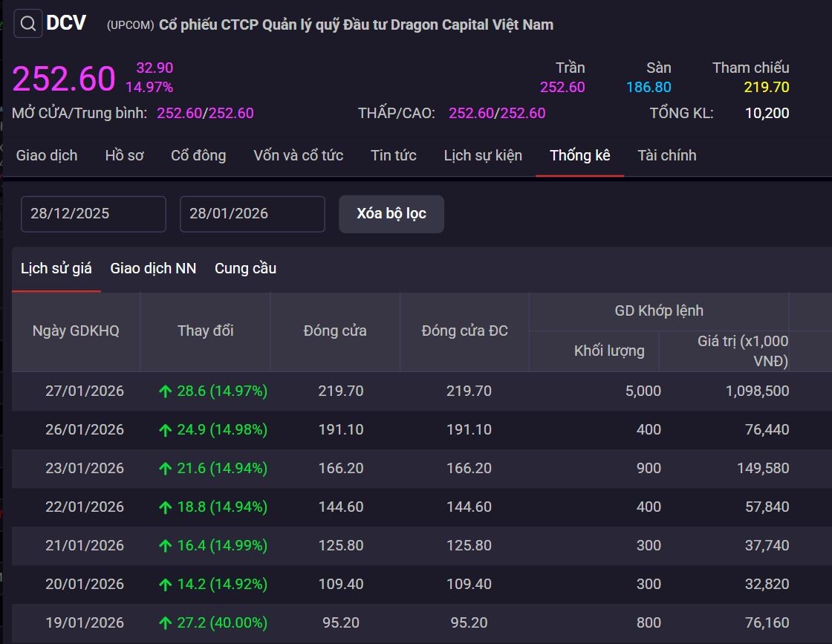Open the Lịch sự kiện tab

pos(482,156)
